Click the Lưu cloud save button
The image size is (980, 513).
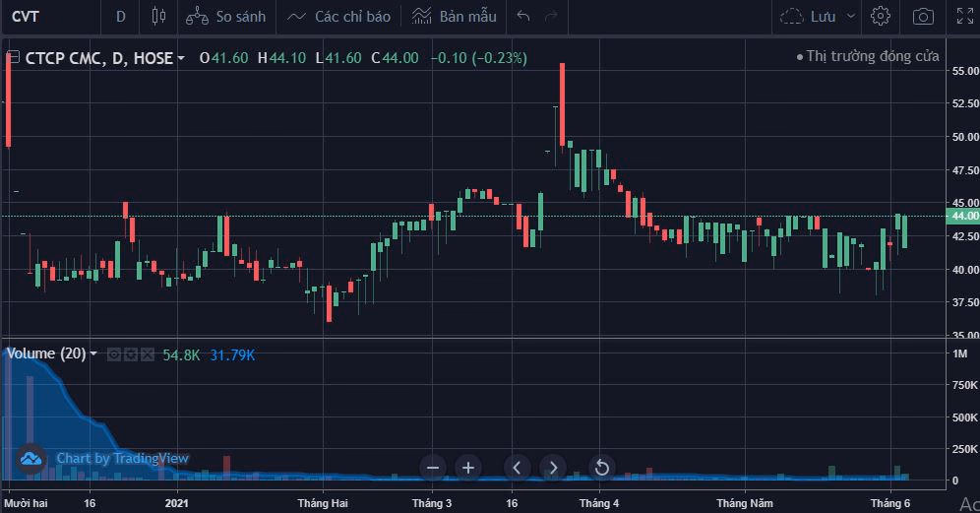click(x=808, y=16)
